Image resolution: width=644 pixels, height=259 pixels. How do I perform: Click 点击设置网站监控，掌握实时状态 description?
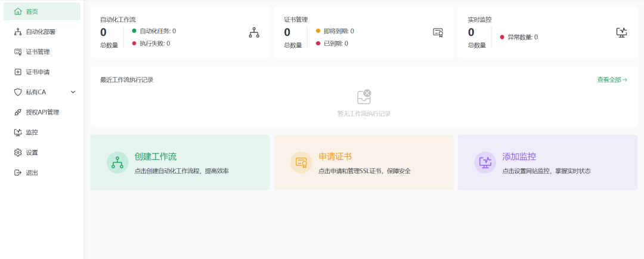pos(547,171)
